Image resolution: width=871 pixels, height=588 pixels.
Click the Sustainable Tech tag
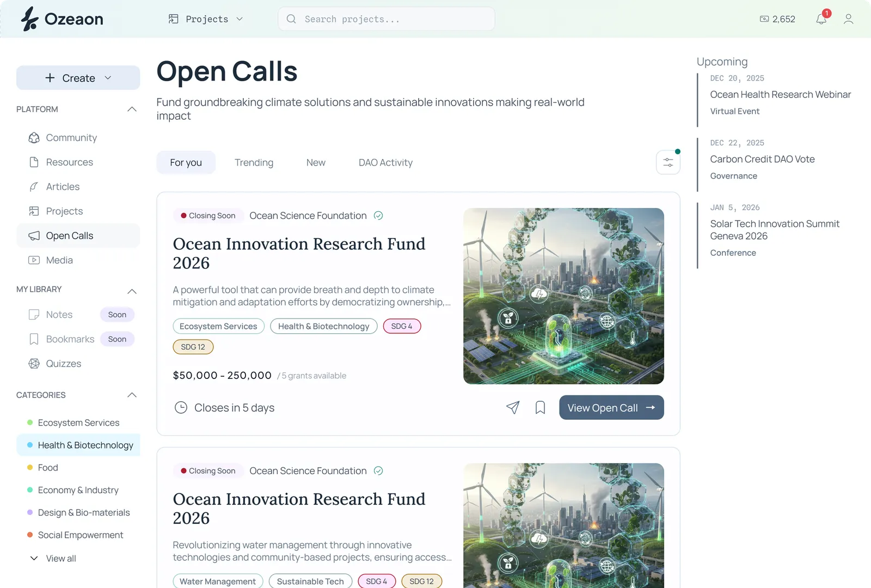click(x=310, y=581)
